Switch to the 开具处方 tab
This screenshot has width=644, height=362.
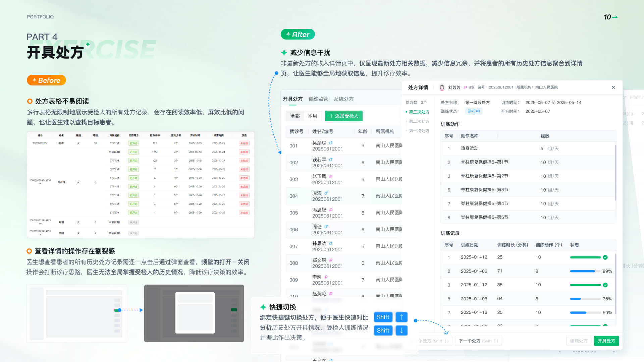292,99
